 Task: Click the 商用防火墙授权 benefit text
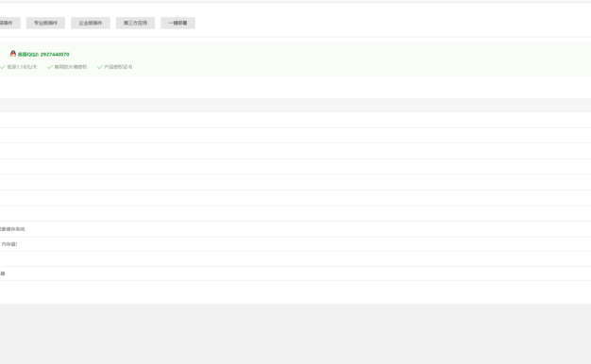(x=71, y=67)
